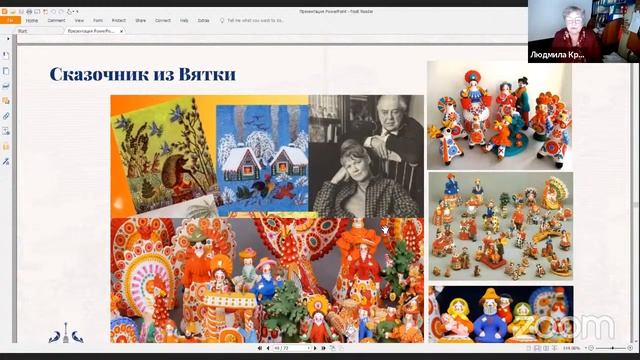Click the hand tool icon in quick toolbar
The width and height of the screenshot is (640, 360).
[69, 11]
